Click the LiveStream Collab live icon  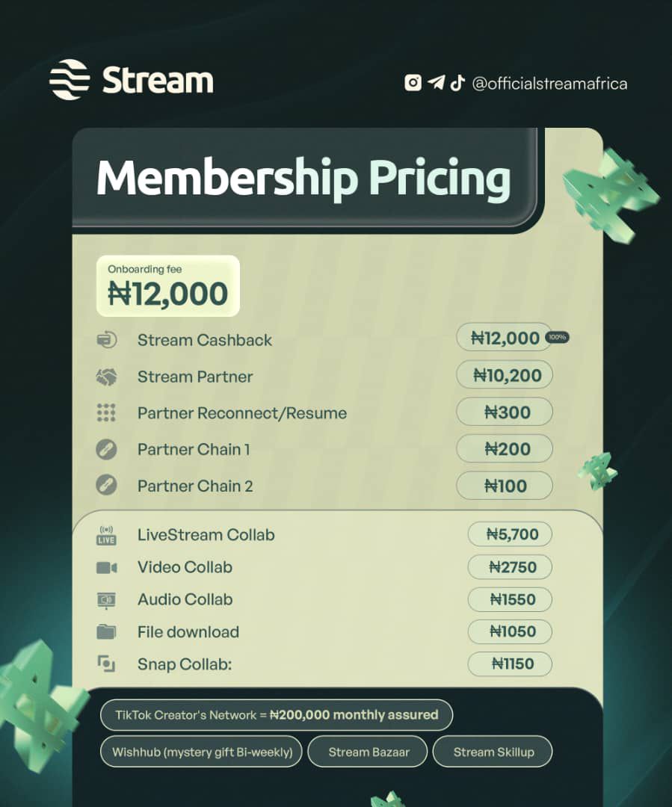click(x=106, y=535)
